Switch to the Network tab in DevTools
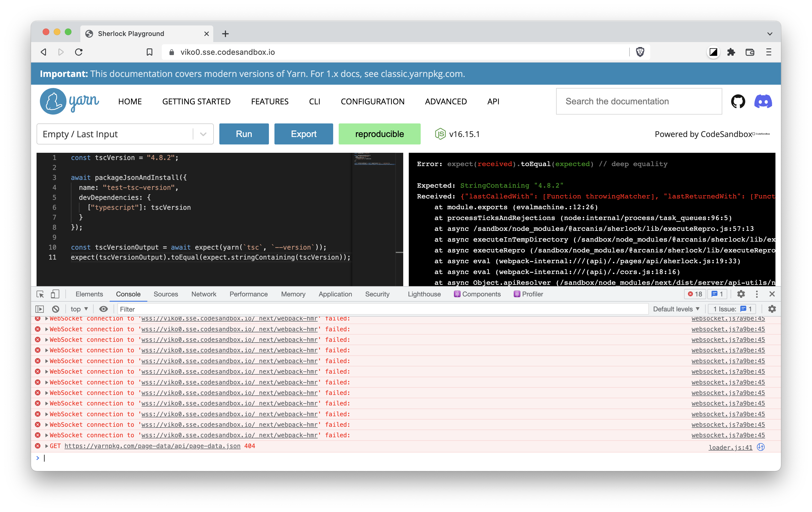812x512 pixels. [204, 294]
